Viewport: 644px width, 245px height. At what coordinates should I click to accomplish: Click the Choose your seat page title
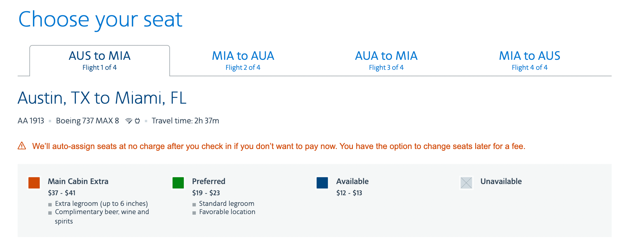tap(100, 19)
